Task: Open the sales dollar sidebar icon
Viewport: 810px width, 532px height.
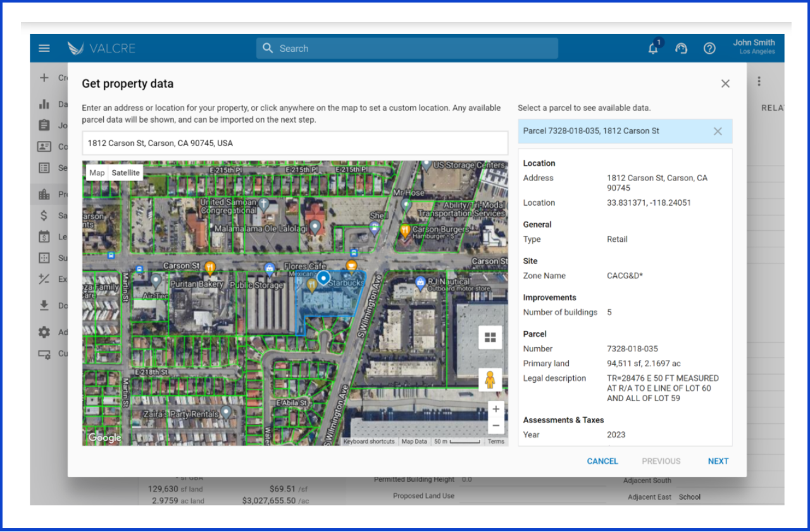Action: point(44,216)
